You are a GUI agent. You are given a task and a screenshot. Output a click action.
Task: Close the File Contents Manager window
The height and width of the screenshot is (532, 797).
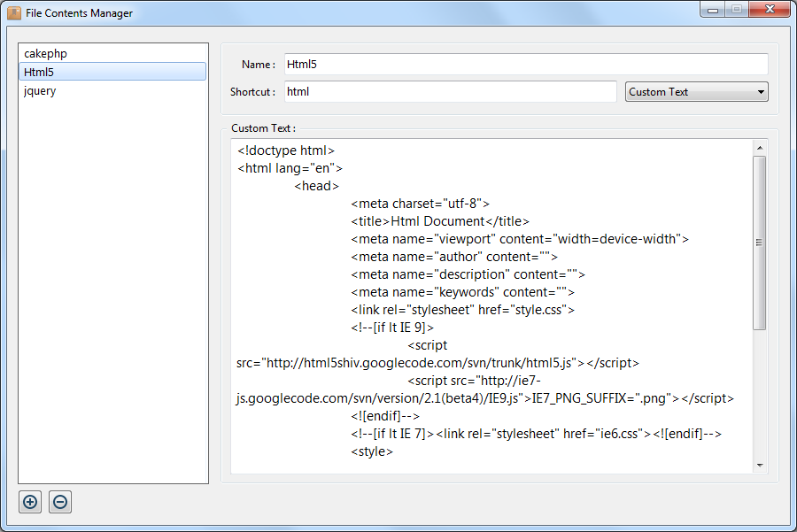point(769,10)
